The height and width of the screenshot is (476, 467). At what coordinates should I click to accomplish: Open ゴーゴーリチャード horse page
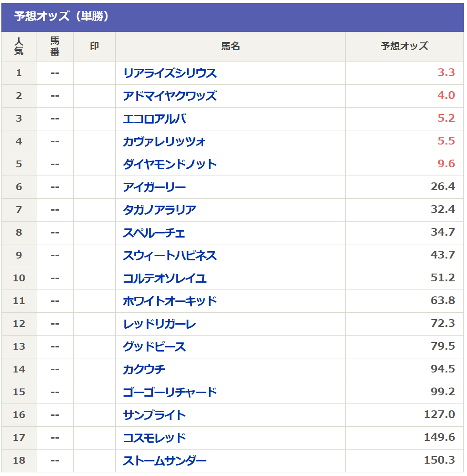click(169, 393)
